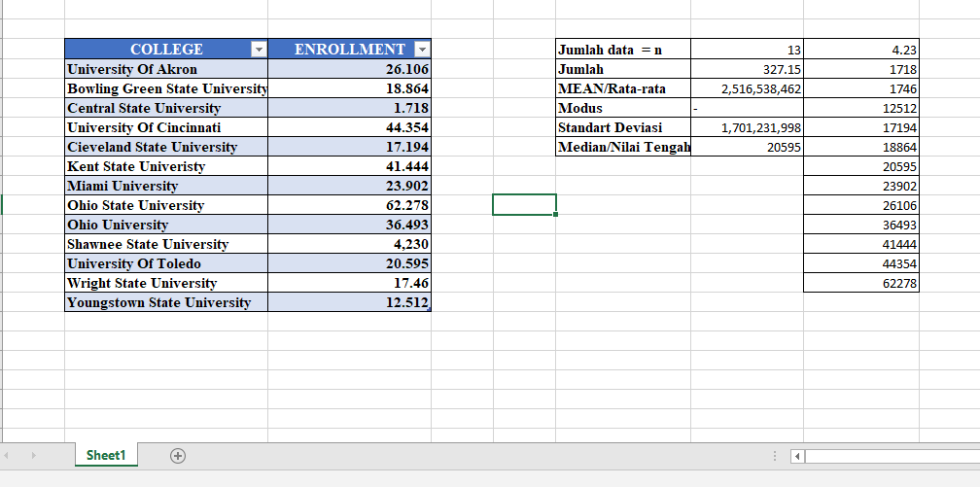980x487 pixels.
Task: Select enrollment value 1.718
Action: coord(349,108)
